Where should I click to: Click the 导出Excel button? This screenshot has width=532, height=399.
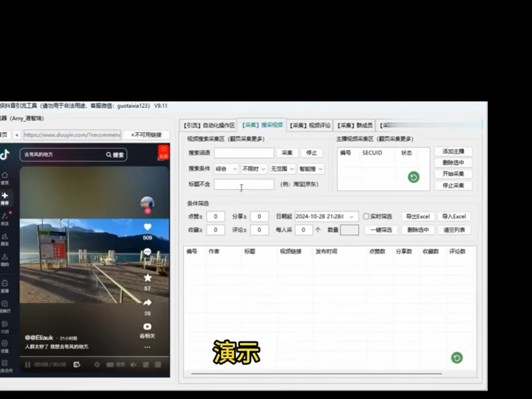tap(418, 216)
